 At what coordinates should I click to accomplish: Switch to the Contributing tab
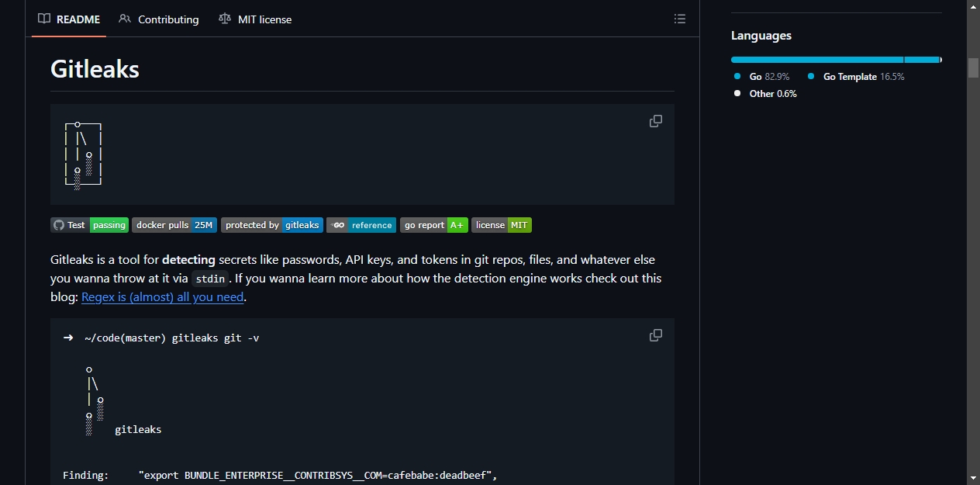[x=159, y=19]
